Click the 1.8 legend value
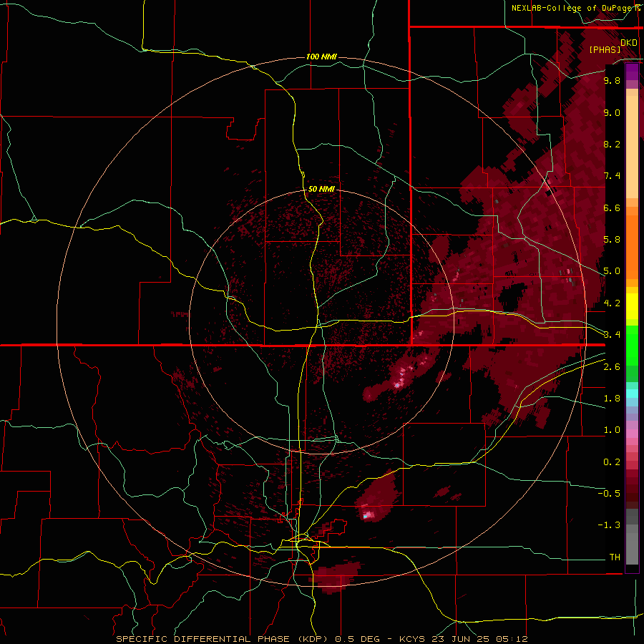The height and width of the screenshot is (644, 644). (612, 399)
